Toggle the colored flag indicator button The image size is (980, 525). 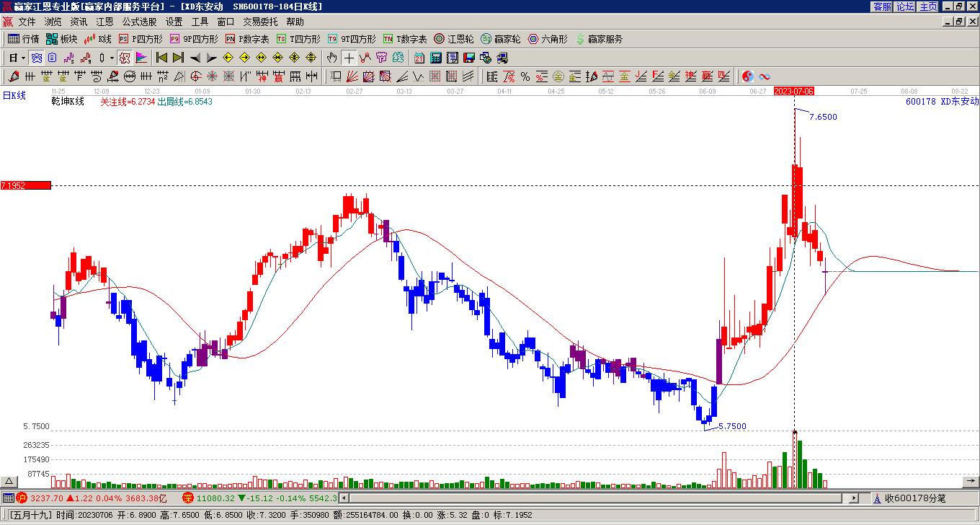(x=141, y=58)
